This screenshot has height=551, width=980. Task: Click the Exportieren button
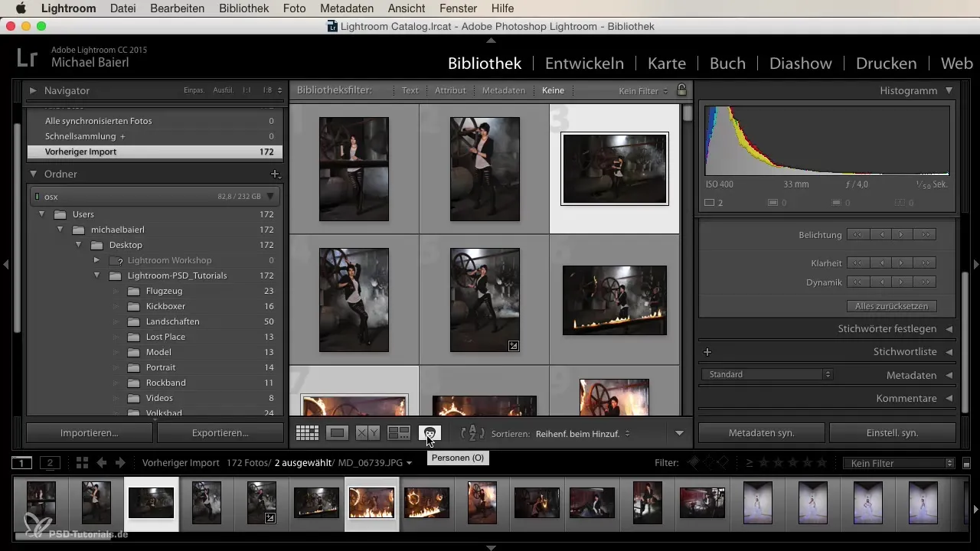(220, 432)
